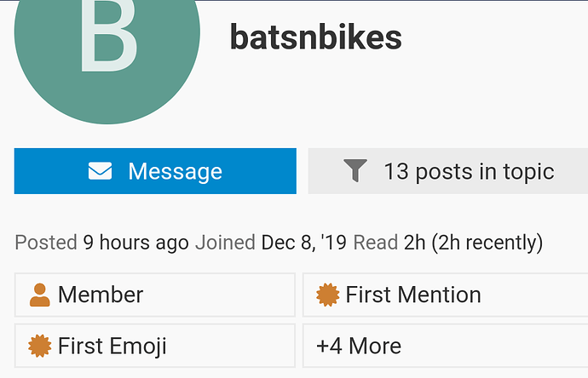Filter by 13 posts in topic

coord(468,171)
